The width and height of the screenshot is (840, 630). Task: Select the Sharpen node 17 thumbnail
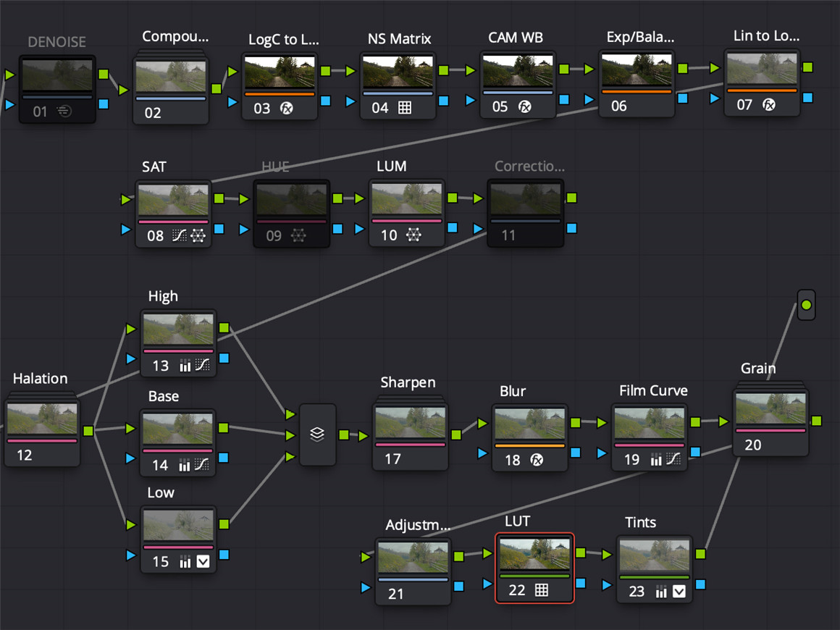[411, 424]
